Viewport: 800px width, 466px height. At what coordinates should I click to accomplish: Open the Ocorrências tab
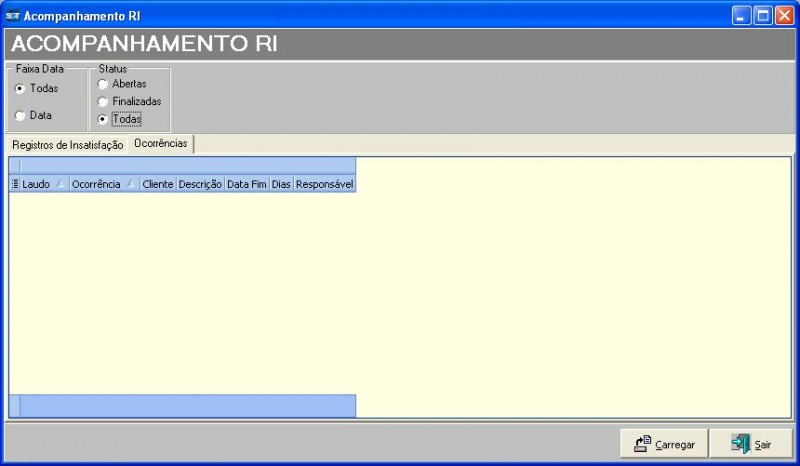click(x=160, y=144)
